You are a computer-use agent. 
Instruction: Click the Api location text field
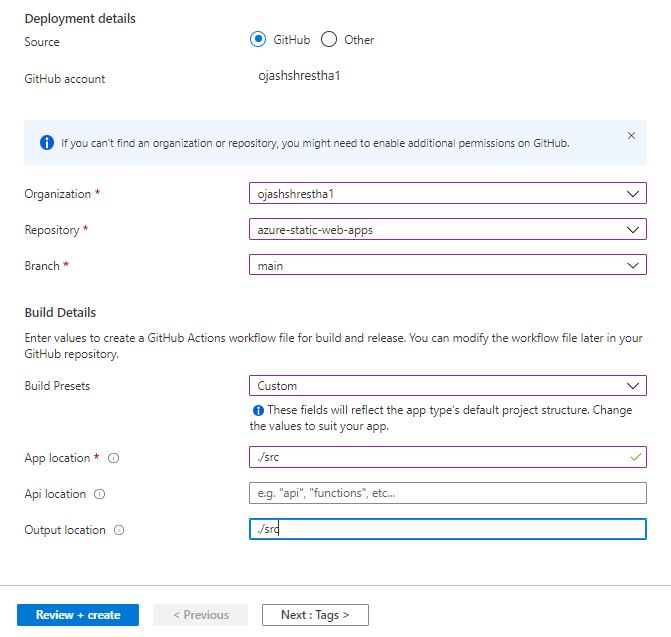[x=448, y=493]
